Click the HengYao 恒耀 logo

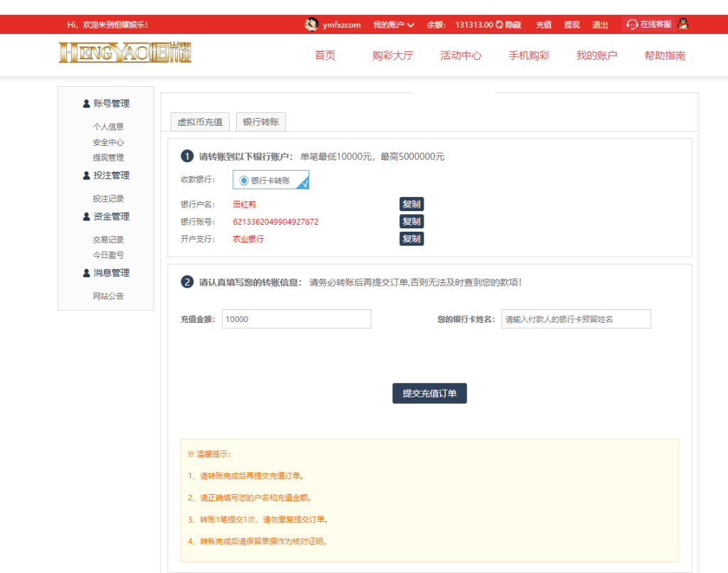pos(125,53)
